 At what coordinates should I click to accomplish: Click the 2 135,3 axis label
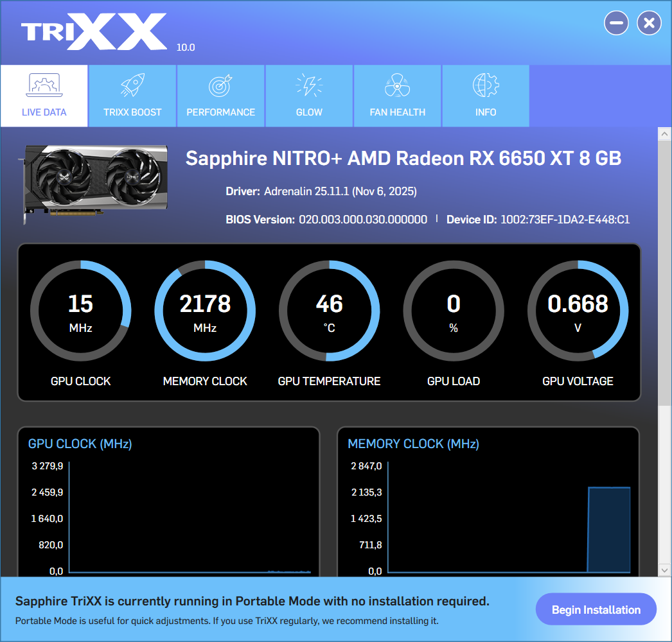(x=366, y=492)
